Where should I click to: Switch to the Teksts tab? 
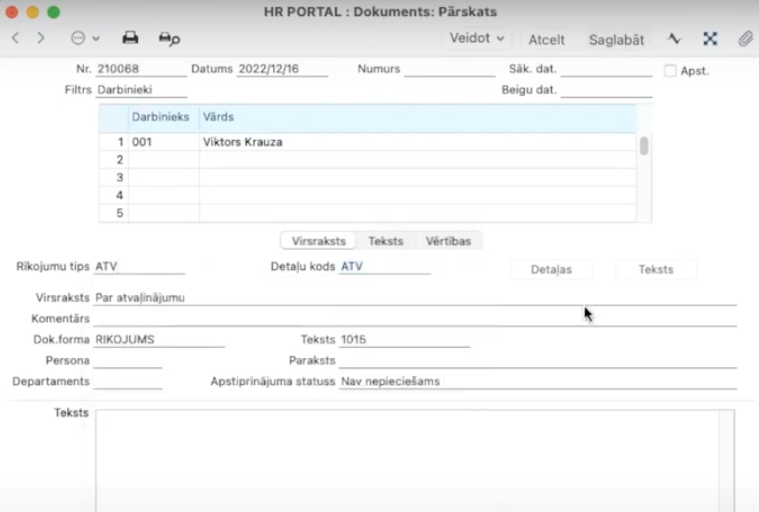385,241
